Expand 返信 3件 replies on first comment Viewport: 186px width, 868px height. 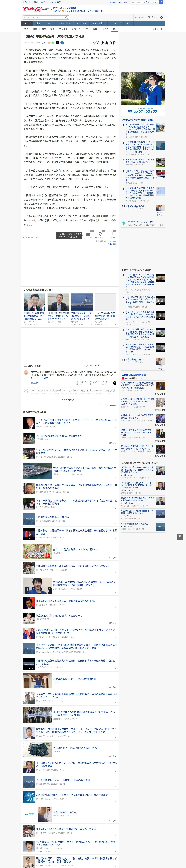(35, 383)
